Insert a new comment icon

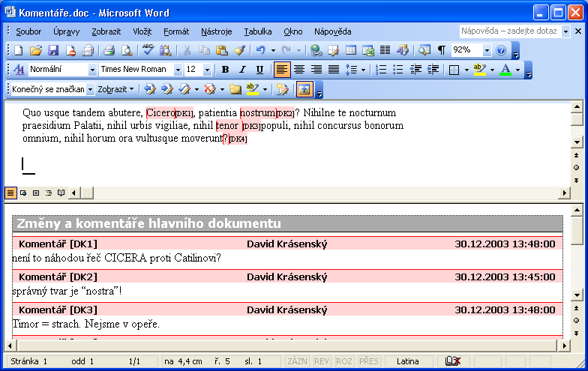tap(235, 89)
